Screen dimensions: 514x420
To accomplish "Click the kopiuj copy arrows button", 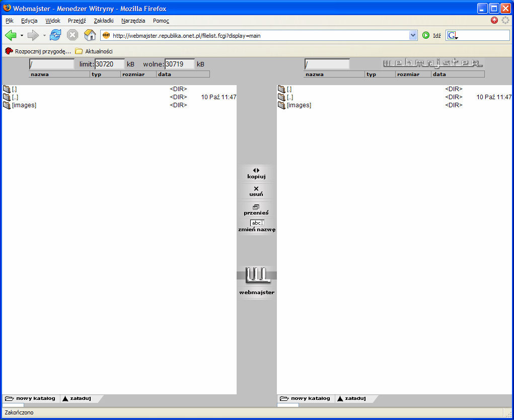I will [256, 173].
